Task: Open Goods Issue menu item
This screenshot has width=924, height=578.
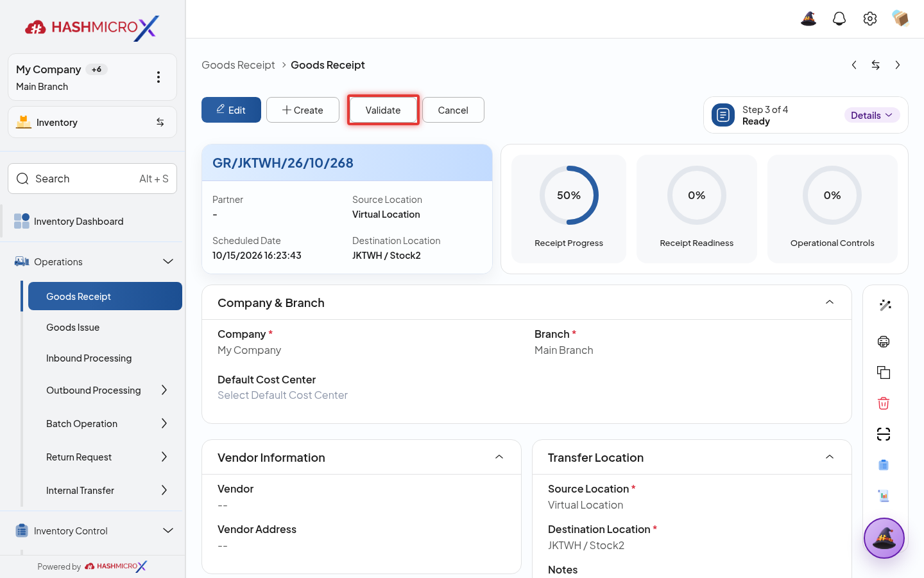Action: [105, 328]
